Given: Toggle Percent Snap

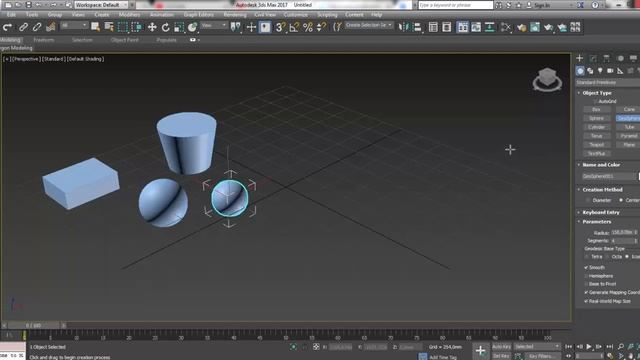Looking at the screenshot, I should click(308, 27).
